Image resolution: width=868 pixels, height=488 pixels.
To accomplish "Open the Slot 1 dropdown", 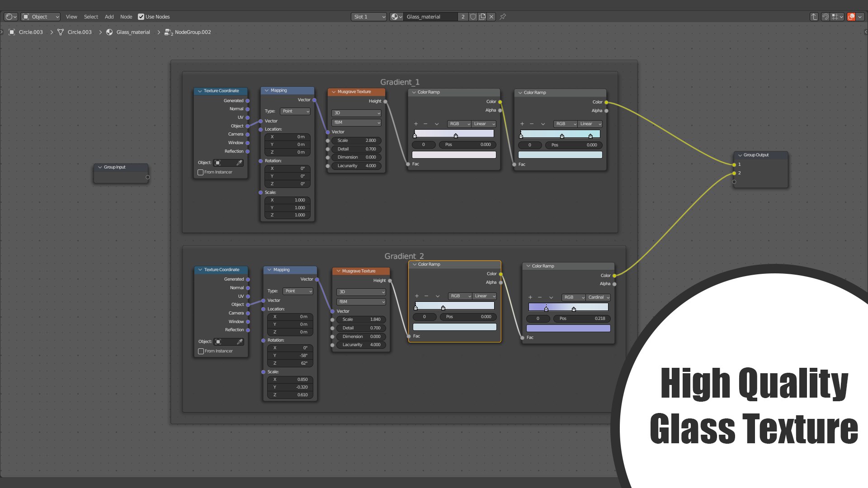I will click(x=369, y=17).
